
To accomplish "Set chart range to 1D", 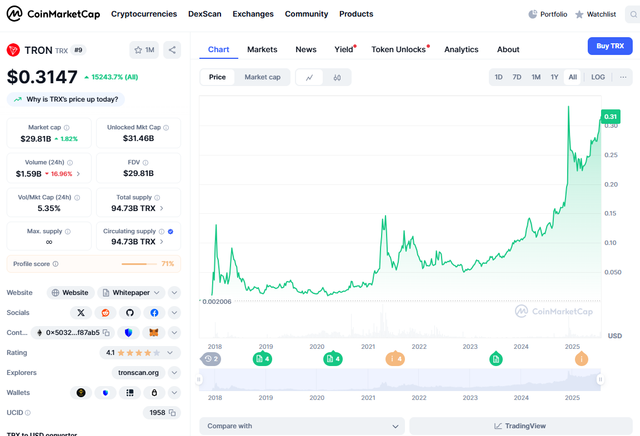I will point(499,77).
